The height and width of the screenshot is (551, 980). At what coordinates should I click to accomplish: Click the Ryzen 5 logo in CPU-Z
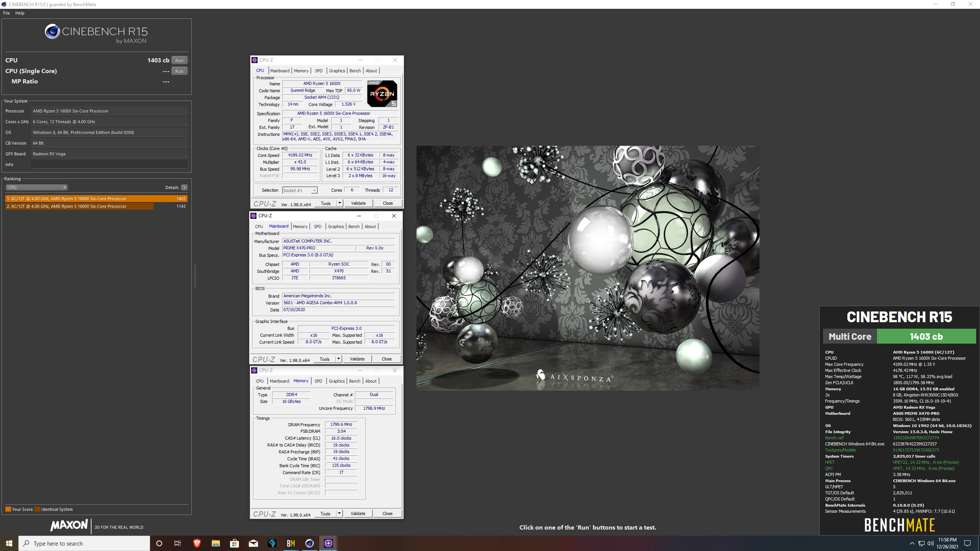tap(382, 93)
